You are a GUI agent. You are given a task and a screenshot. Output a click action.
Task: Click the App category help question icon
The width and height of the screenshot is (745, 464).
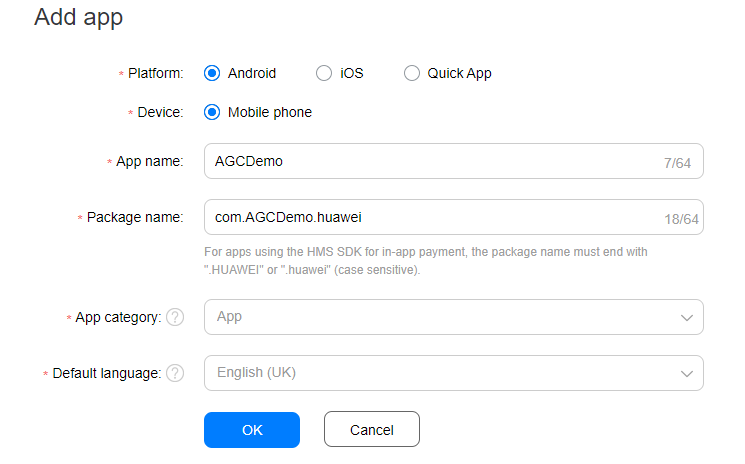click(x=175, y=317)
